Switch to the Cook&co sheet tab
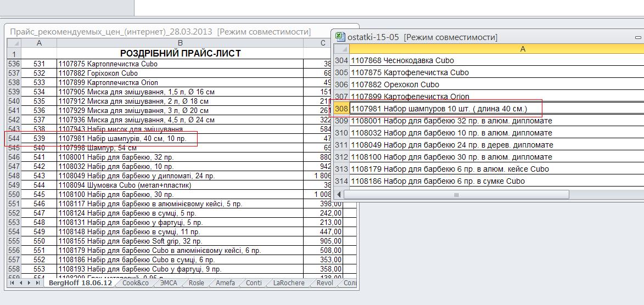 tap(136, 283)
